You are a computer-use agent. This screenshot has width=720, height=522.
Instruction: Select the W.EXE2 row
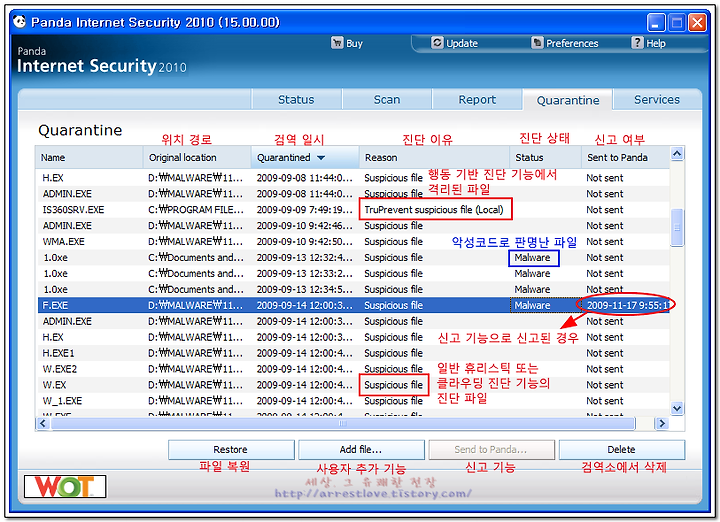click(x=353, y=369)
